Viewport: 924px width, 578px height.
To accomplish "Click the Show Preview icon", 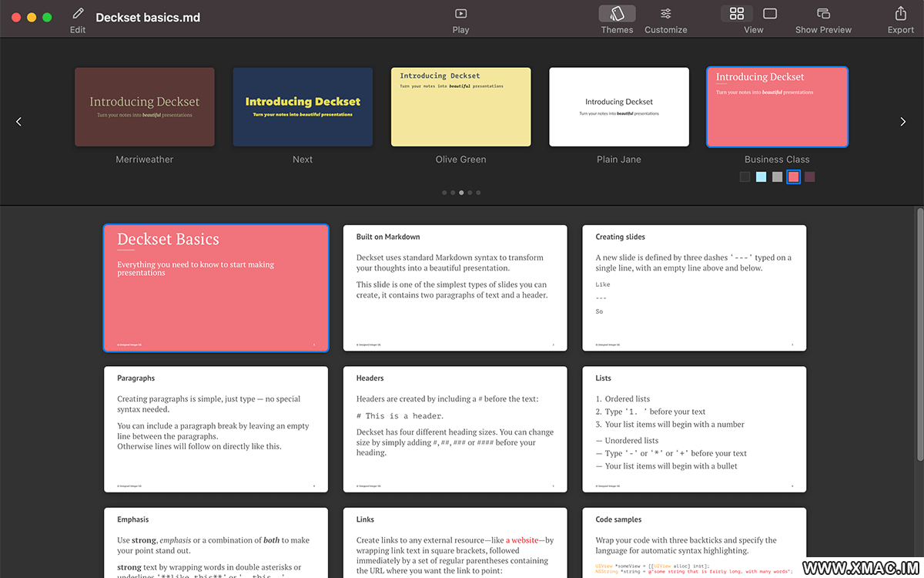I will [823, 14].
